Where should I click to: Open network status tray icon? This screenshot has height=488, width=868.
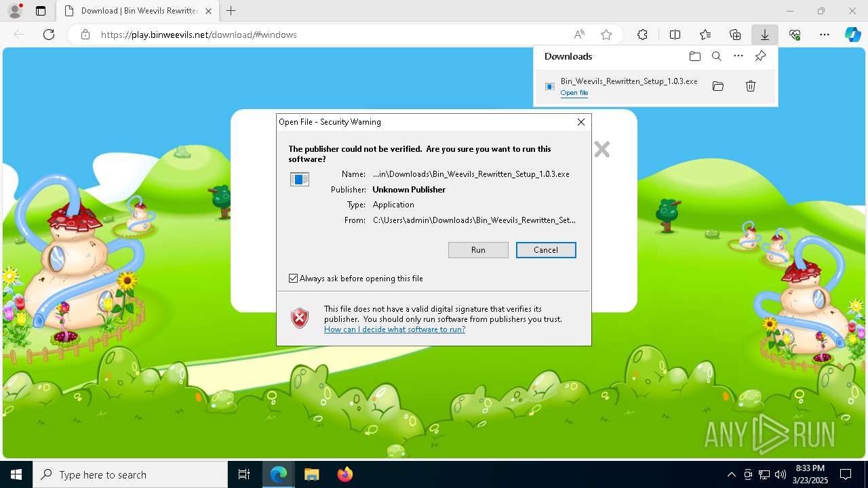point(764,474)
